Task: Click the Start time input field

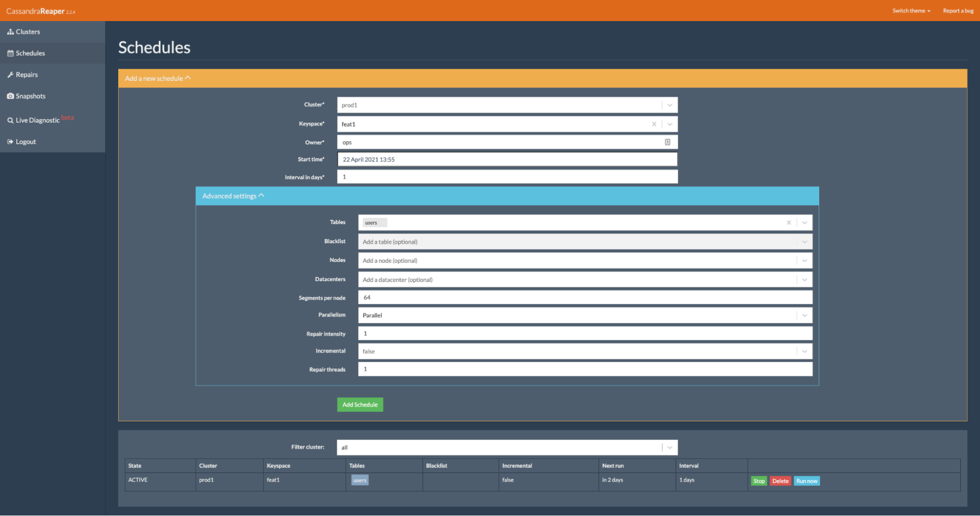Action: click(x=507, y=159)
